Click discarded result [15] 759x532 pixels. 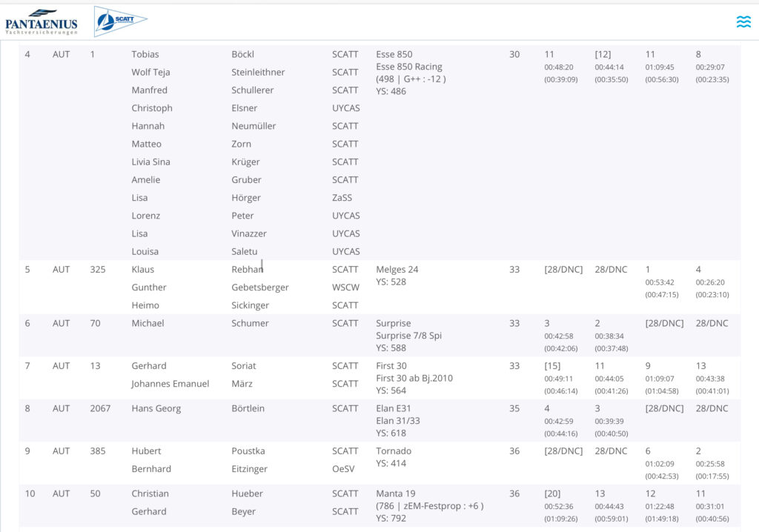[552, 365]
